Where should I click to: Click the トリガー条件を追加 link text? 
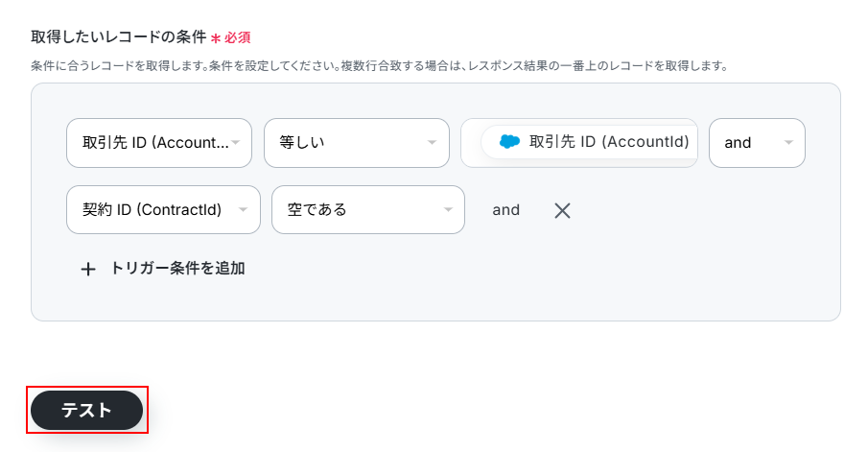point(177,269)
